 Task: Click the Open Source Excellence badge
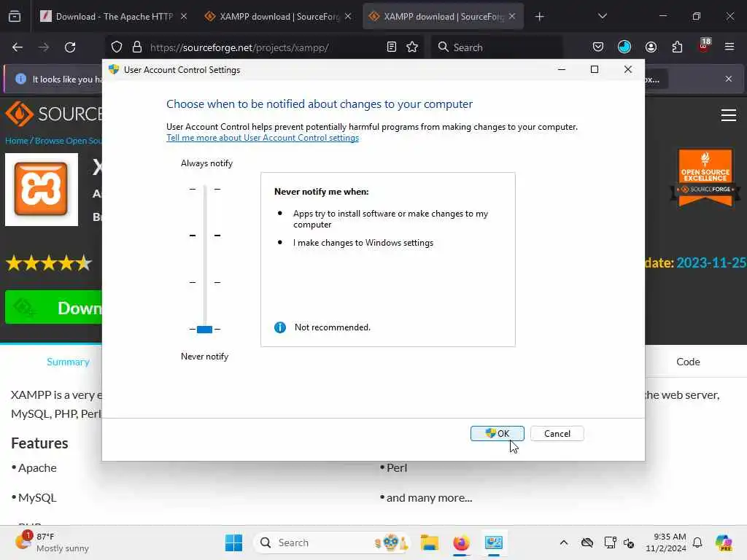705,178
